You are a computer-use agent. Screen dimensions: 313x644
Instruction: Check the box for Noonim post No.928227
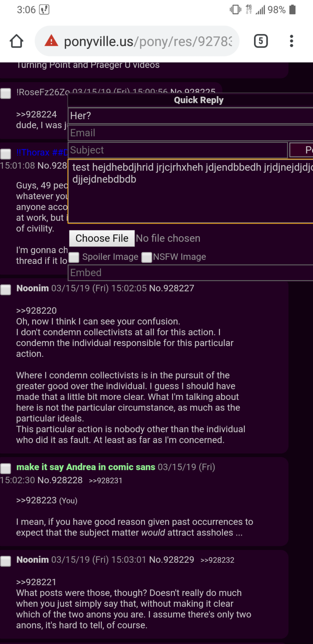click(x=6, y=290)
